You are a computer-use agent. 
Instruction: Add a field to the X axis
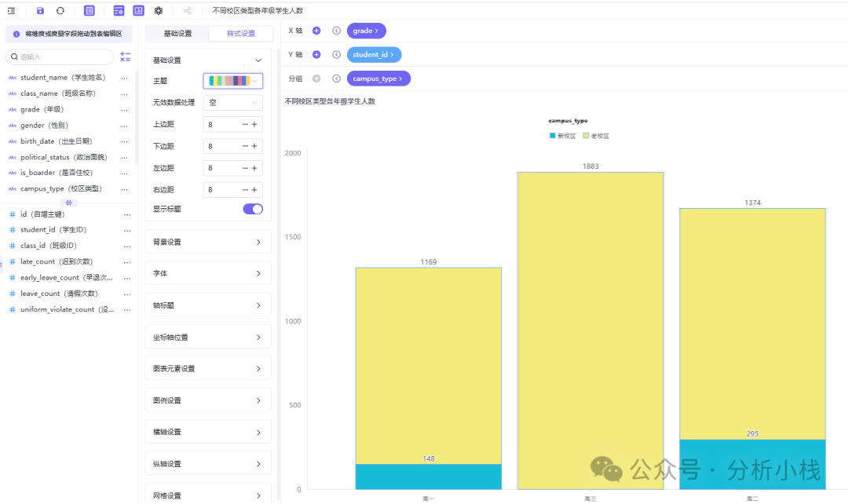pyautogui.click(x=316, y=31)
